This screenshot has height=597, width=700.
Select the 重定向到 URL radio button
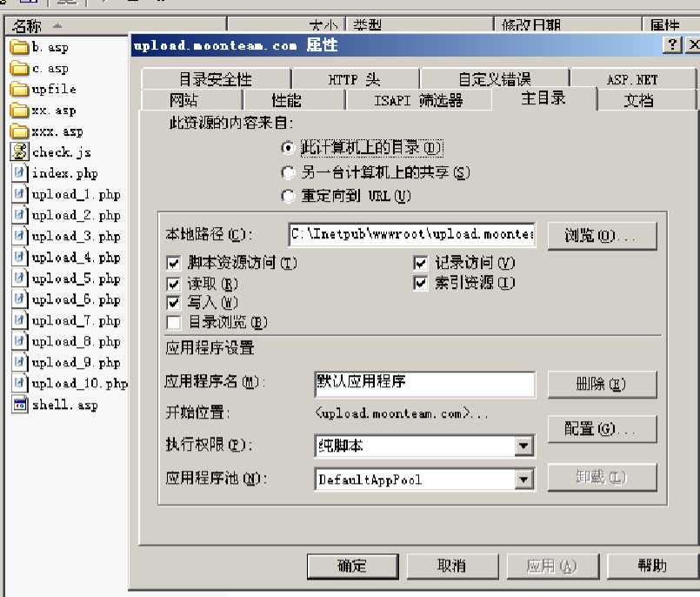(x=287, y=194)
